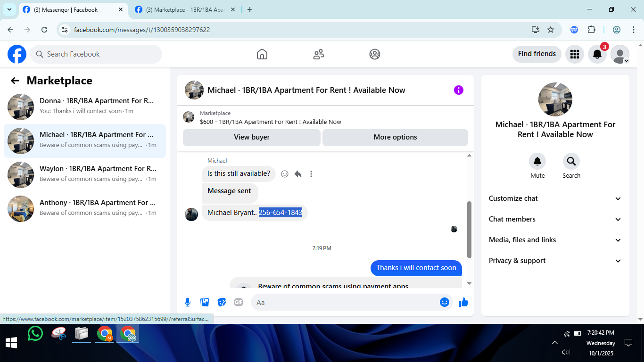Image resolution: width=644 pixels, height=362 pixels.
Task: Open Snipping Tool from the taskbar
Action: click(59, 334)
